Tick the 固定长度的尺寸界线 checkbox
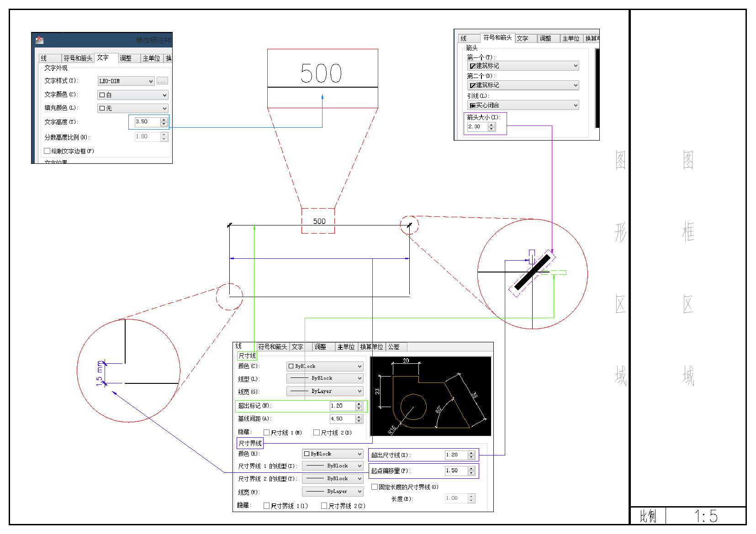 [x=375, y=487]
